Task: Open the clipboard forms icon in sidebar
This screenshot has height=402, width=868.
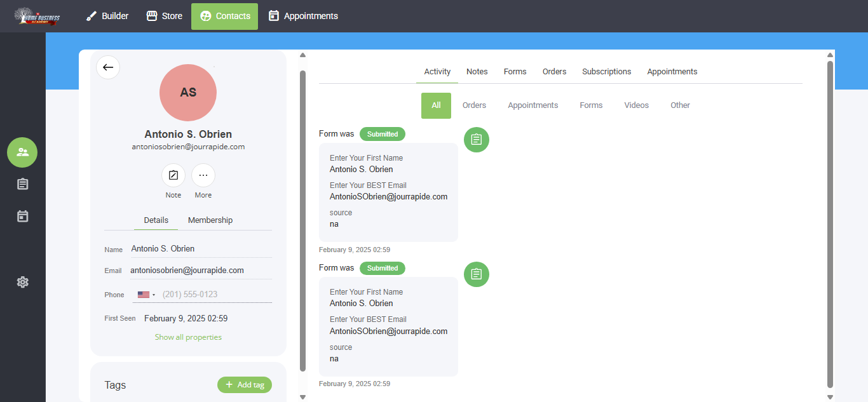Action: (22, 184)
